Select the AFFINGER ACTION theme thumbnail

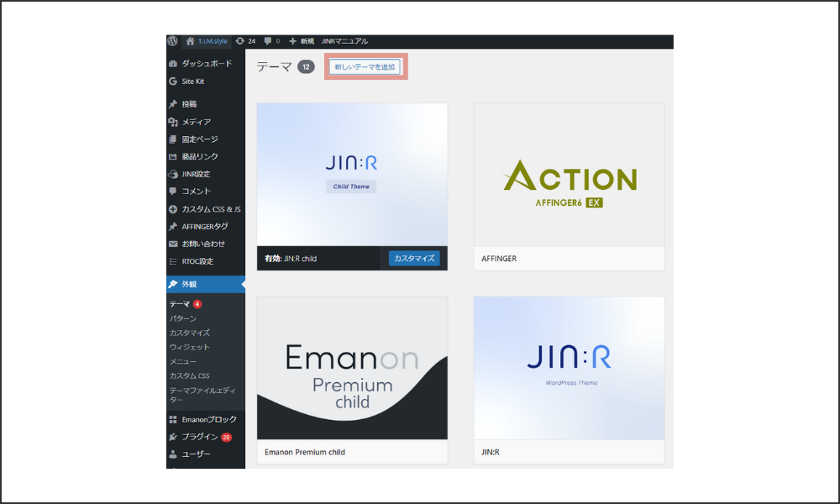coord(569,175)
